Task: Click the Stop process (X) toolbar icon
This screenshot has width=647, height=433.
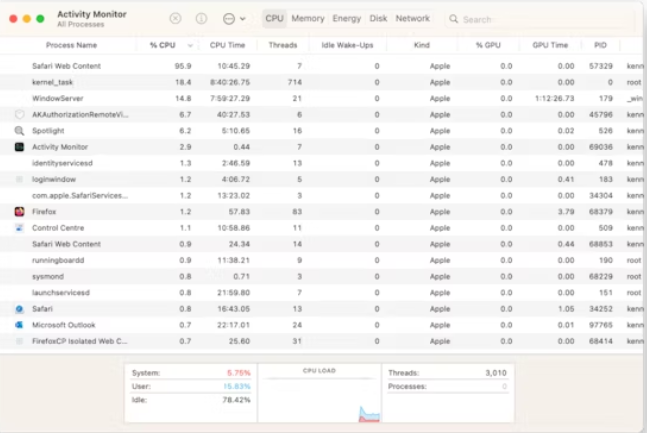Action: (176, 18)
